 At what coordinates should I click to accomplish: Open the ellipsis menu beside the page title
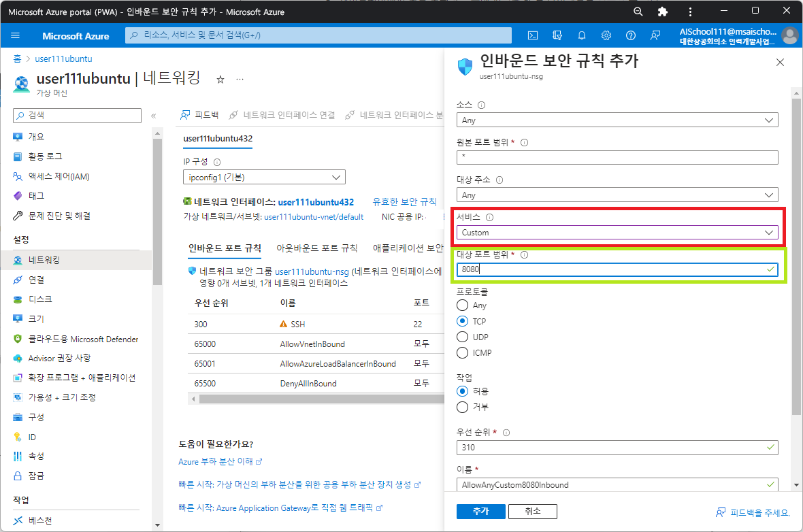pos(240,80)
